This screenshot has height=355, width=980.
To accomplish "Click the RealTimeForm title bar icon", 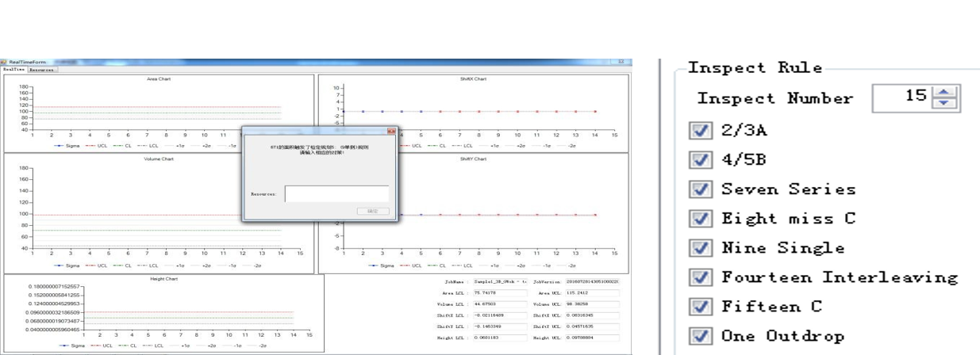I will click(4, 62).
